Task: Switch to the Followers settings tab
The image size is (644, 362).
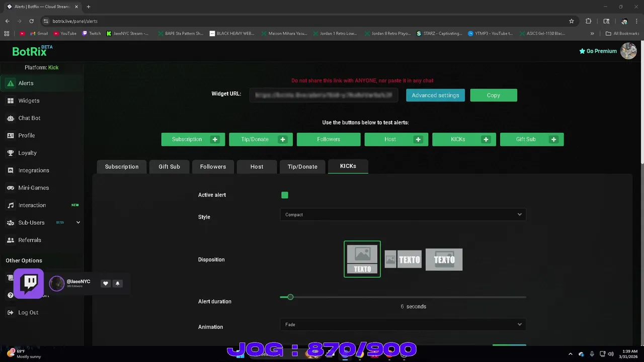Action: 213,167
